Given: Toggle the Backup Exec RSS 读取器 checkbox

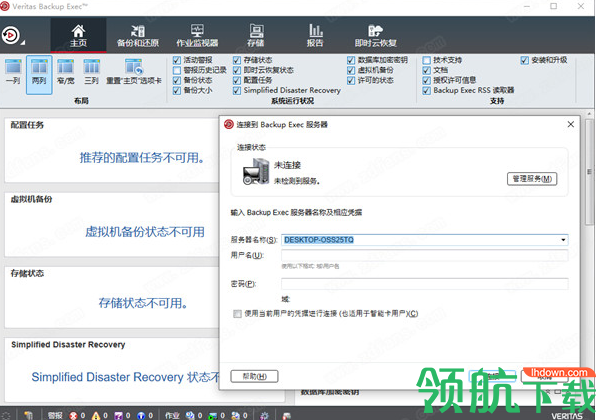Looking at the screenshot, I should (x=426, y=90).
